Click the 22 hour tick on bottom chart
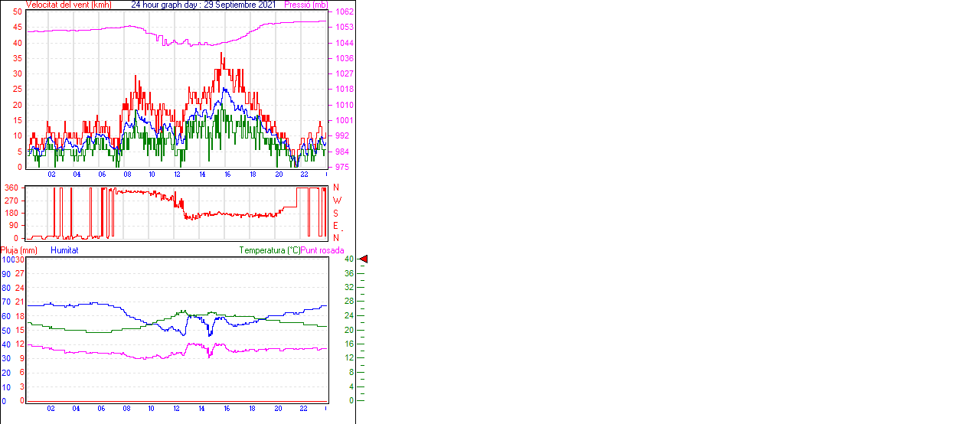The image size is (980, 424). pos(303,409)
